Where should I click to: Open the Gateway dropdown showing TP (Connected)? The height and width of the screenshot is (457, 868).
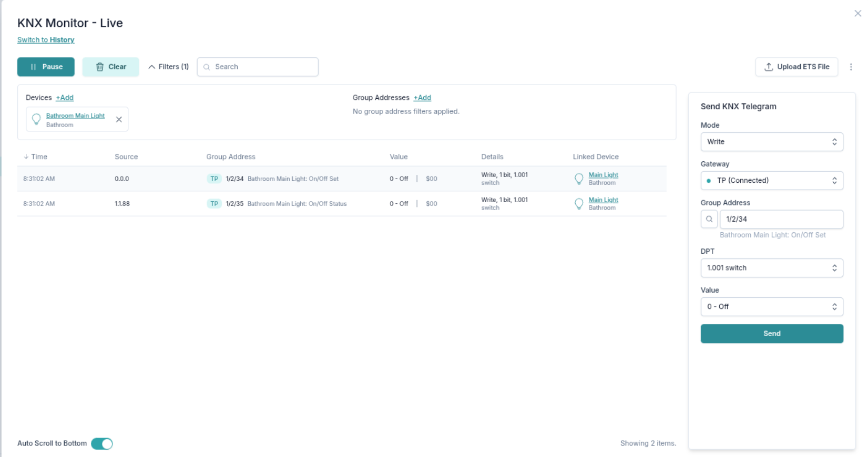click(x=771, y=181)
